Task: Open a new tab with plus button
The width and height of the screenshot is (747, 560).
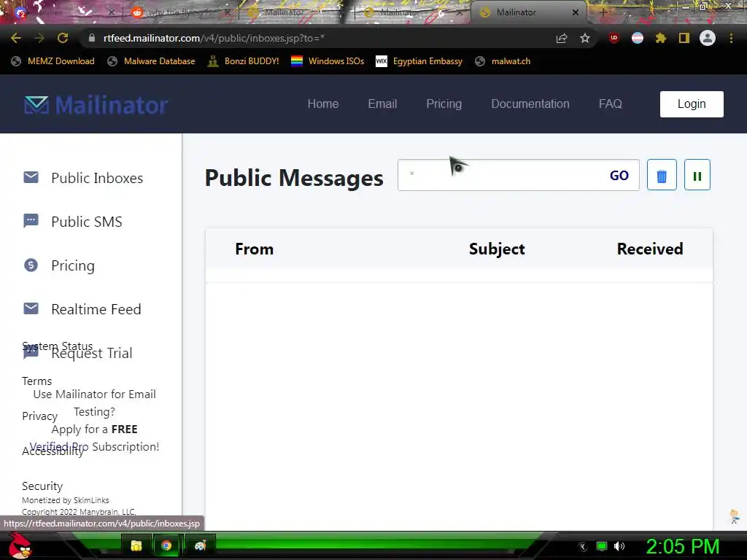Action: tap(603, 12)
